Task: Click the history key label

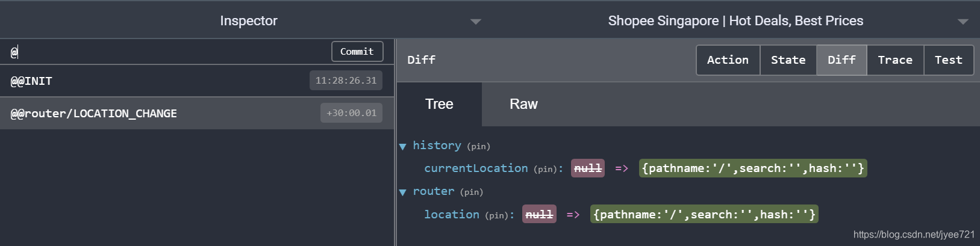Action: pos(437,146)
